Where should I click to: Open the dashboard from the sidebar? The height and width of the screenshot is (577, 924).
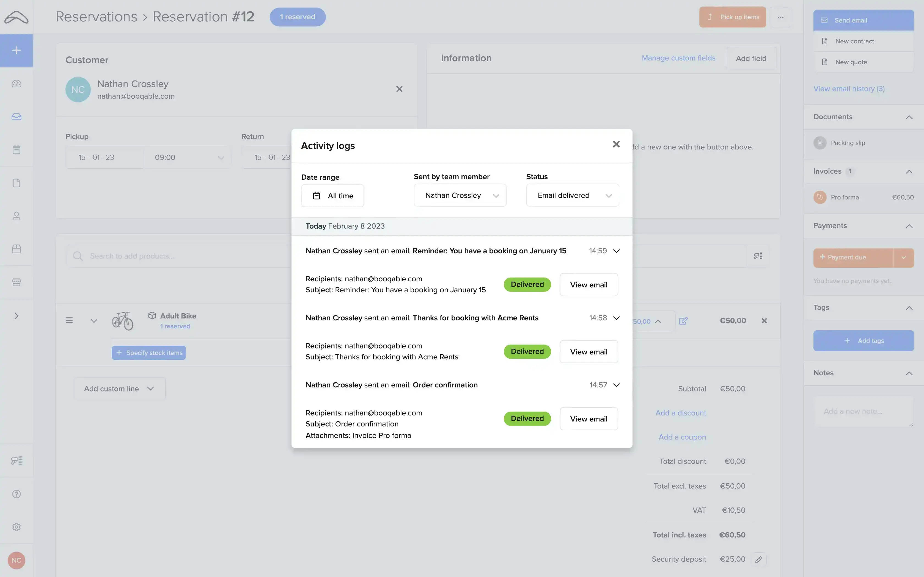point(17,84)
